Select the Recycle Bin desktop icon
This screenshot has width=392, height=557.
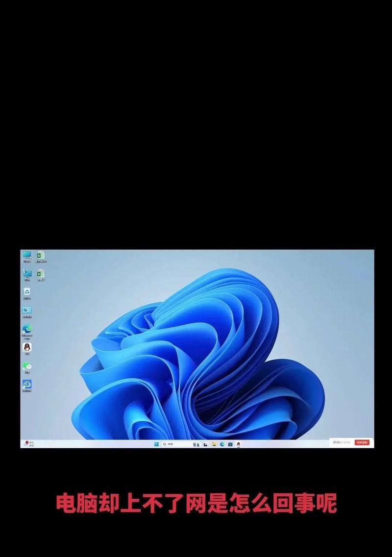(27, 293)
